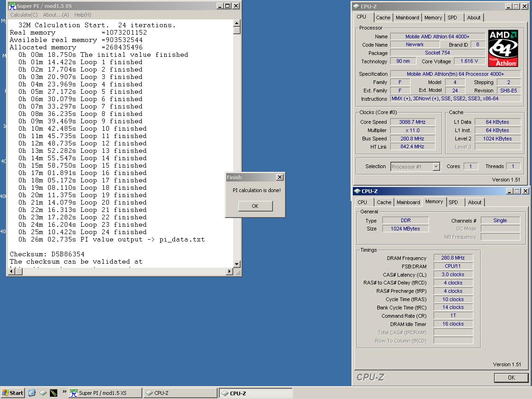Click the Revision SH8-E5 field

(508, 91)
